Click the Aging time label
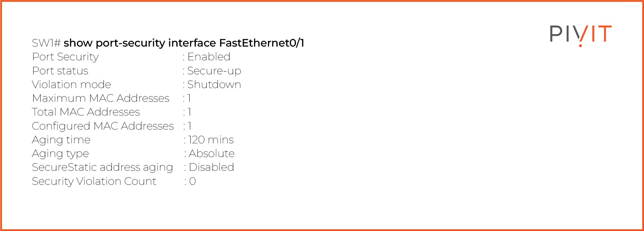This screenshot has width=644, height=231. click(x=61, y=140)
